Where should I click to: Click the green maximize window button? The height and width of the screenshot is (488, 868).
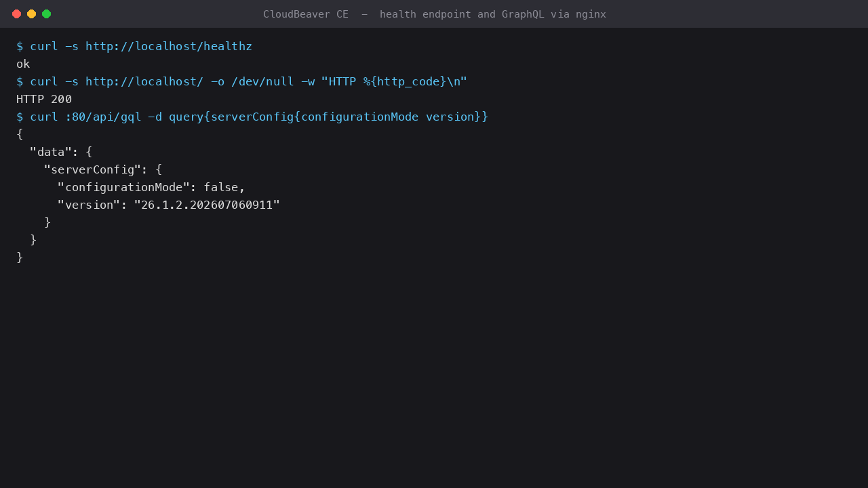(47, 14)
